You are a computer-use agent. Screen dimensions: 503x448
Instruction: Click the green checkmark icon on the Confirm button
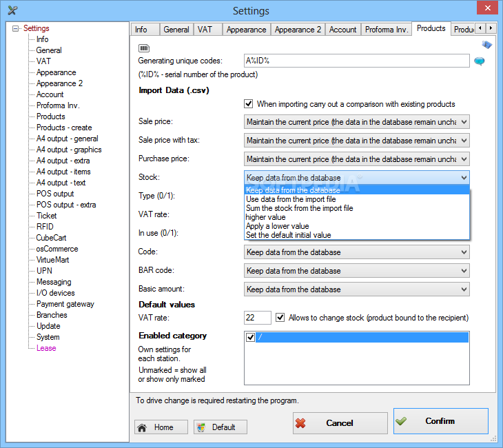coord(401,420)
